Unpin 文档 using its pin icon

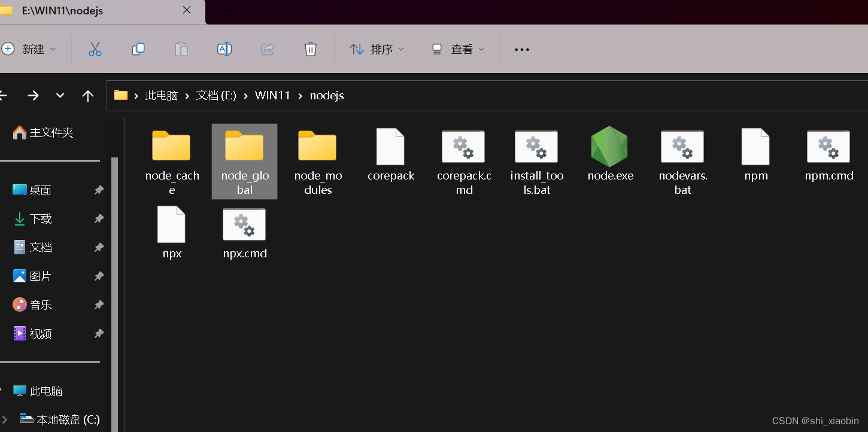(99, 248)
